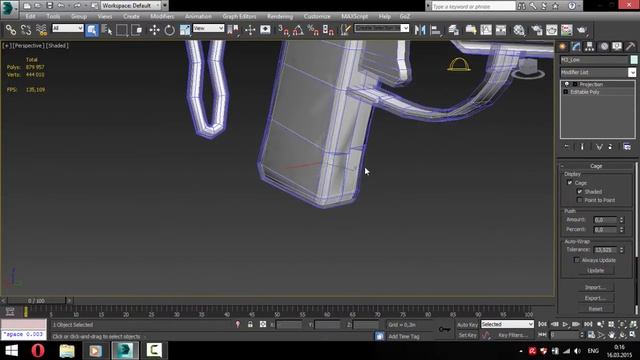Image resolution: width=640 pixels, height=360 pixels.
Task: Open the key mode Selected dropdown
Action: point(507,324)
